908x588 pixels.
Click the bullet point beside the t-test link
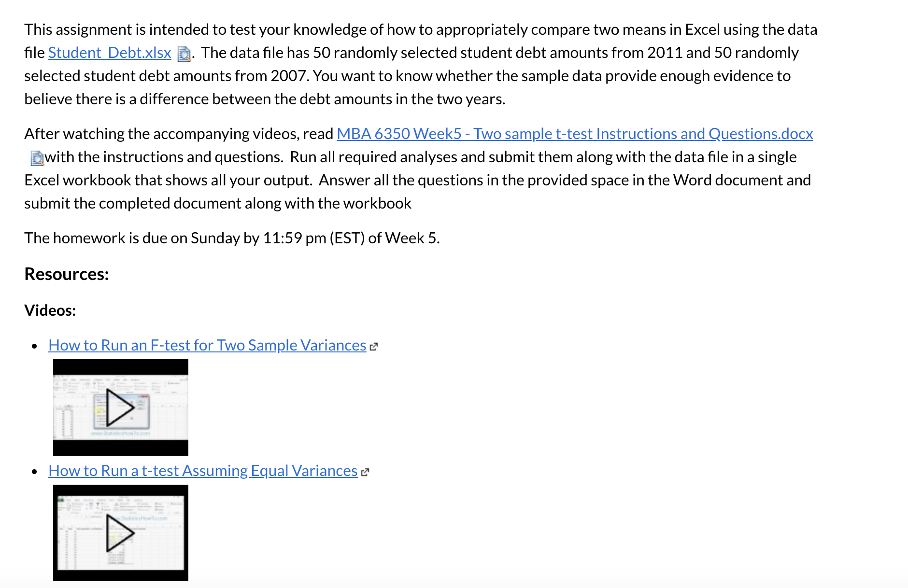click(x=34, y=472)
